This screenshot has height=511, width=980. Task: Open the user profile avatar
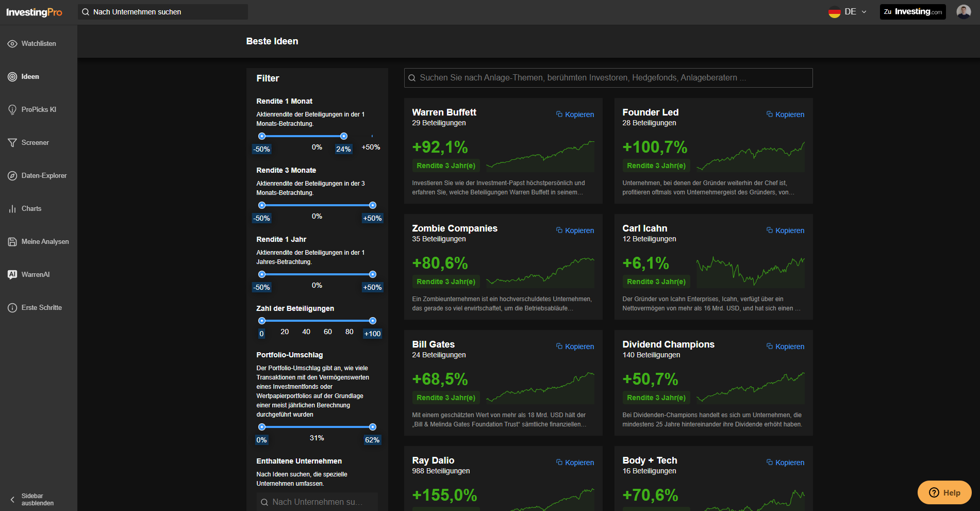point(964,11)
